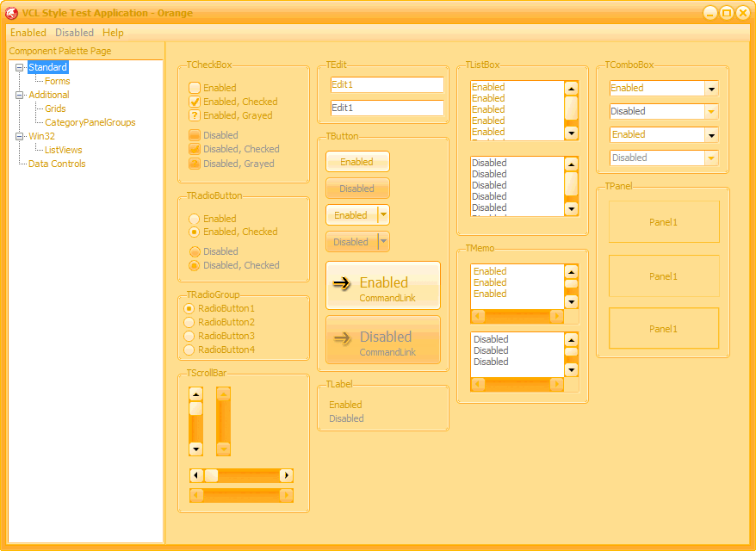Click the horizontal TScrollBar thumb
The width and height of the screenshot is (756, 551).
(x=211, y=475)
